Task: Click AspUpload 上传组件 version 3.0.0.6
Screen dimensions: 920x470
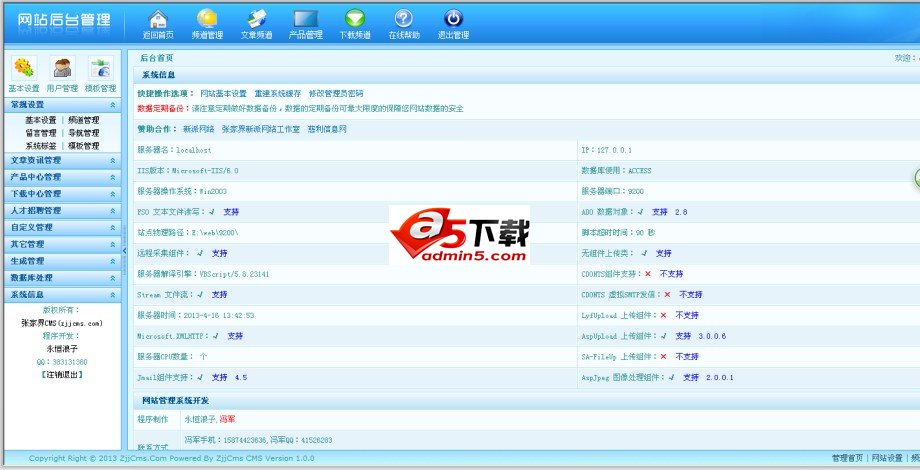Action: 712,336
